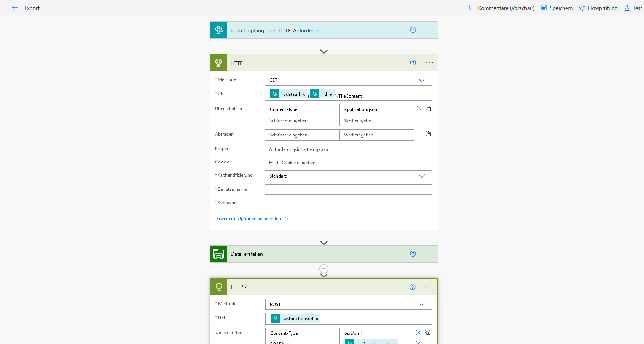Switch Überschriften to text mode in HTTP
Image resolution: width=644 pixels, height=344 pixels.
click(x=428, y=109)
